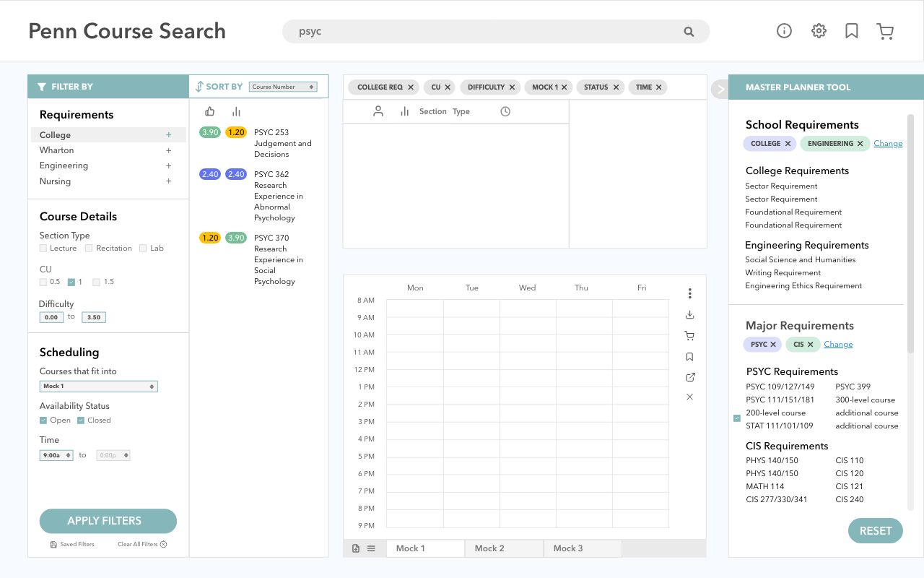This screenshot has height=578, width=924.
Task: Click the instructor person icon in sections header
Action: [x=378, y=111]
